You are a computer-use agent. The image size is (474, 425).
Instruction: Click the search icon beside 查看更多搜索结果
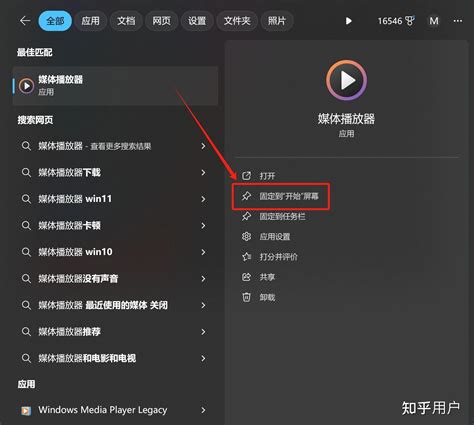point(26,146)
